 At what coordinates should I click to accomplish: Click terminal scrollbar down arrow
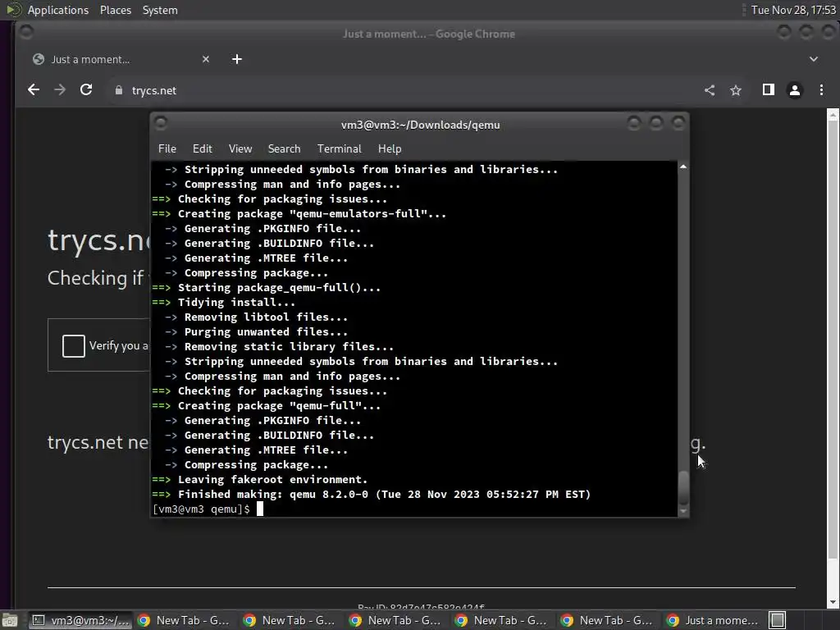[x=683, y=512]
